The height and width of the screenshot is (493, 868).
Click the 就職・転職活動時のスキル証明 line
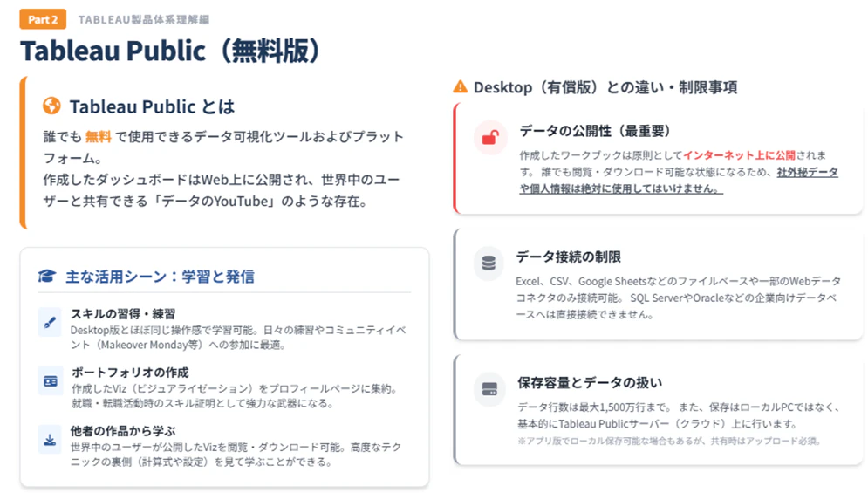[x=202, y=403]
